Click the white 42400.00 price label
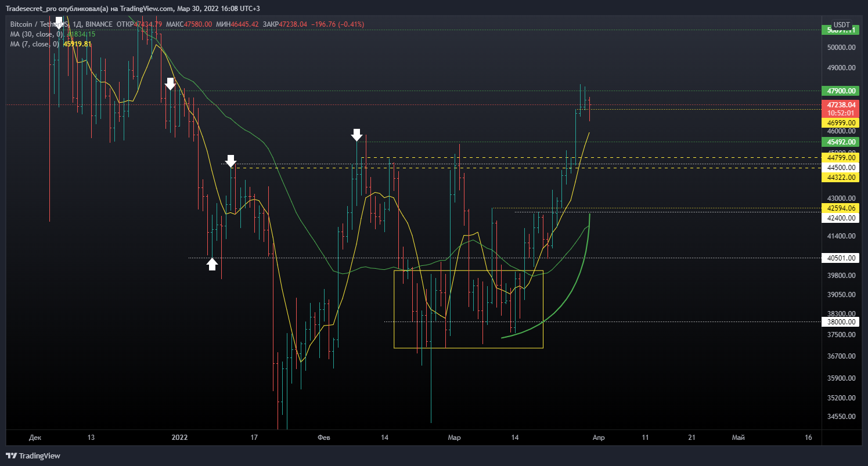This screenshot has width=868, height=466. point(841,218)
